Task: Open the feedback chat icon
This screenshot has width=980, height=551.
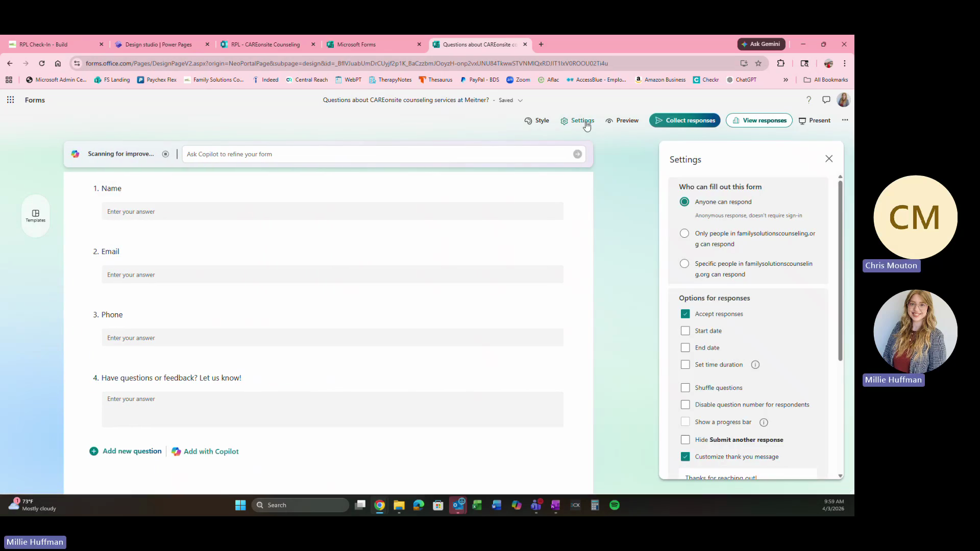Action: coord(826,100)
